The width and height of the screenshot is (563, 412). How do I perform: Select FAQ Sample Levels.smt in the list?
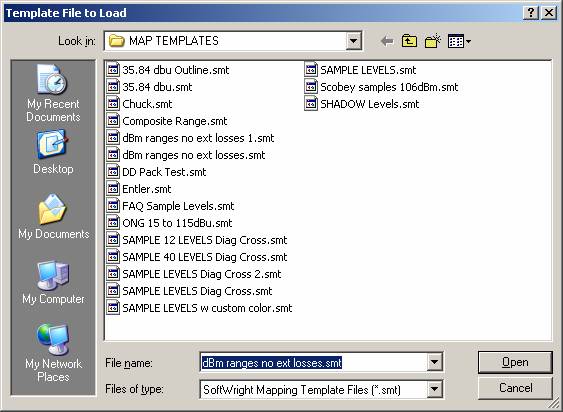pos(171,206)
